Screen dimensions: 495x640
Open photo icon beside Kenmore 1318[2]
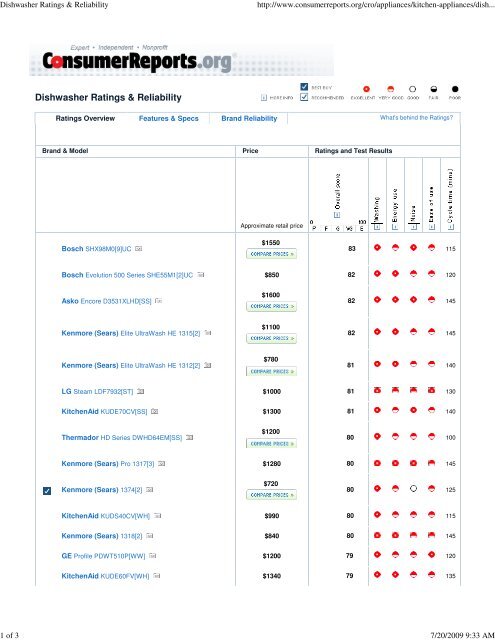tap(150, 536)
